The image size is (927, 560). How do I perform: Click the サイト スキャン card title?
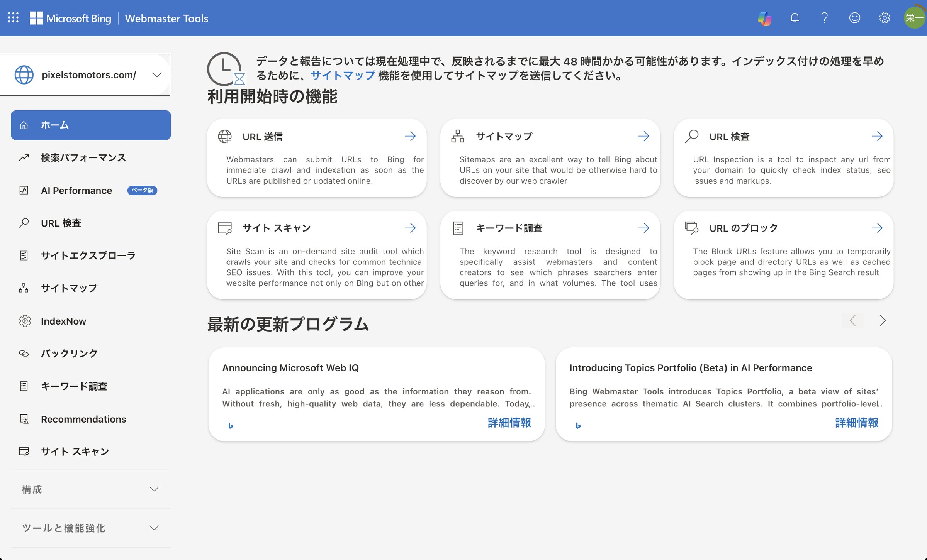point(277,228)
